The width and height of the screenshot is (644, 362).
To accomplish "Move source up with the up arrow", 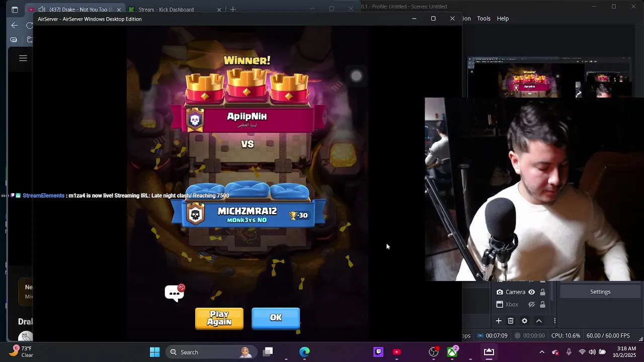I will (539, 321).
